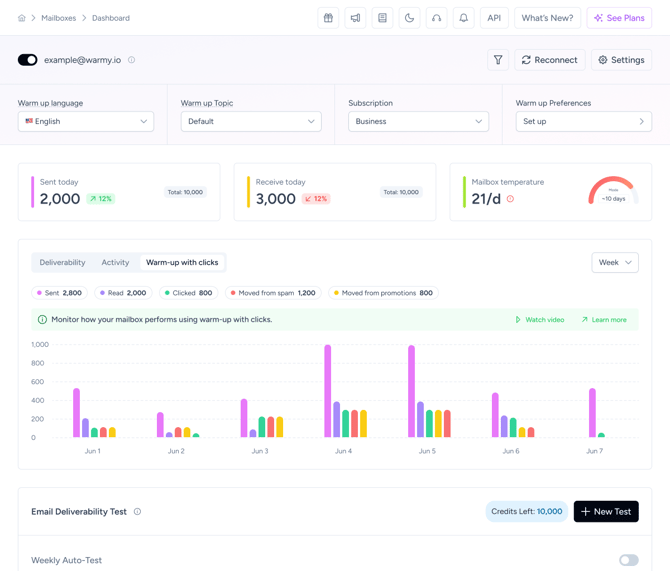Open the gift rewards icon
The height and width of the screenshot is (571, 670).
pos(328,18)
